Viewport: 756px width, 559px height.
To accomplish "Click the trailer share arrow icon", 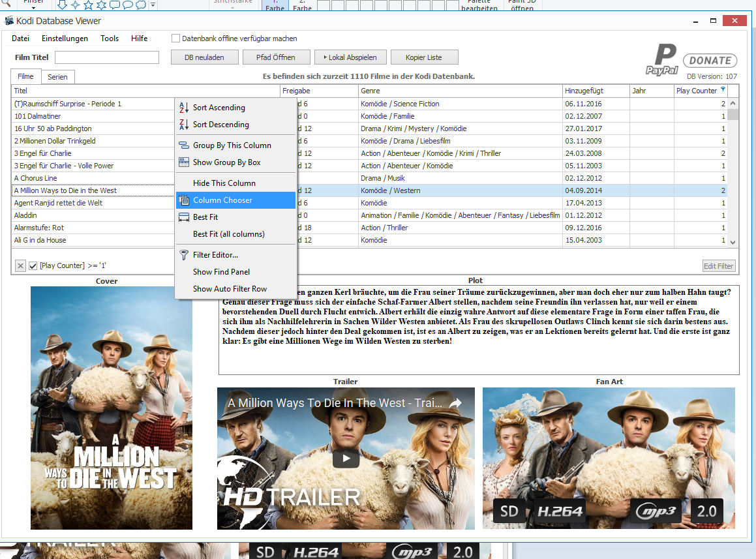I will pyautogui.click(x=456, y=403).
